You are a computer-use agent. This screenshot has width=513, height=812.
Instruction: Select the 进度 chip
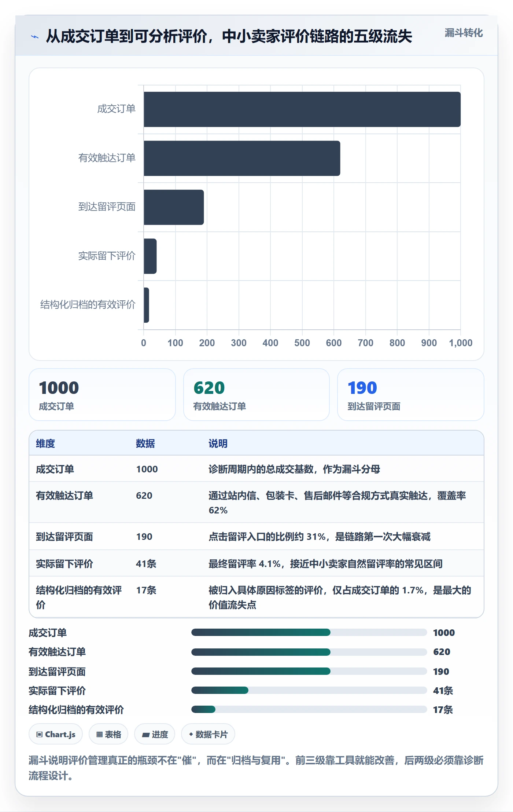pyautogui.click(x=155, y=734)
